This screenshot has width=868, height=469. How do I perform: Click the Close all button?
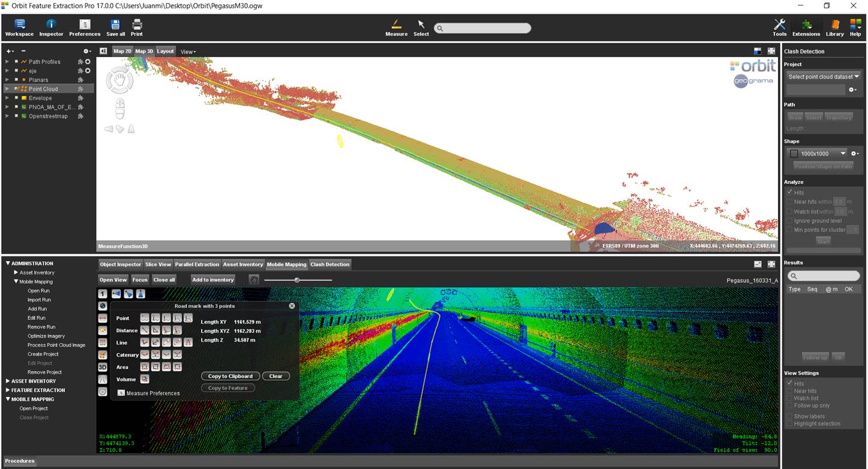coord(164,280)
